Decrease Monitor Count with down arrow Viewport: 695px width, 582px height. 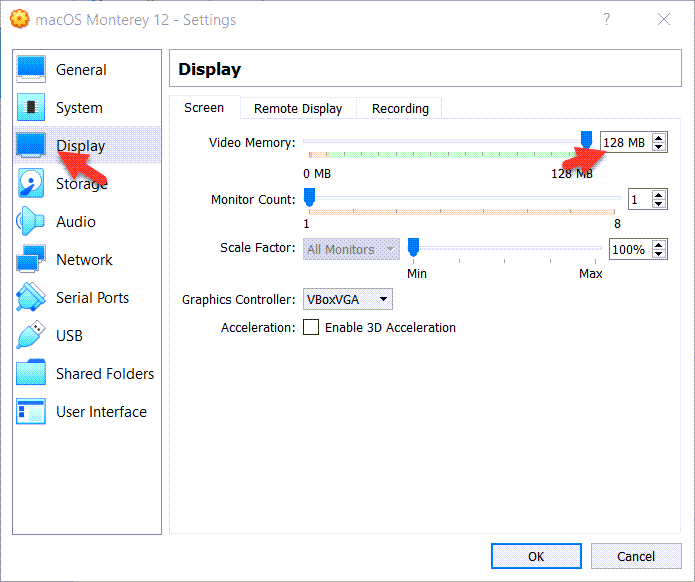coord(658,204)
